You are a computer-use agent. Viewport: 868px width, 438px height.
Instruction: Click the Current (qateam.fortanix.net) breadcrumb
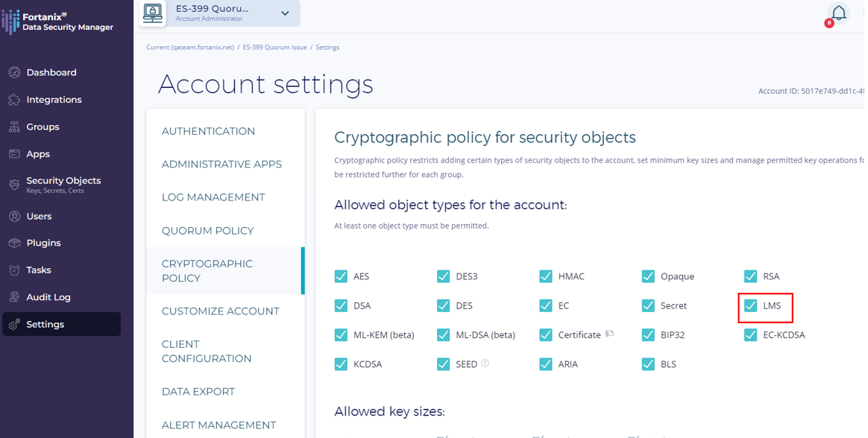(190, 48)
